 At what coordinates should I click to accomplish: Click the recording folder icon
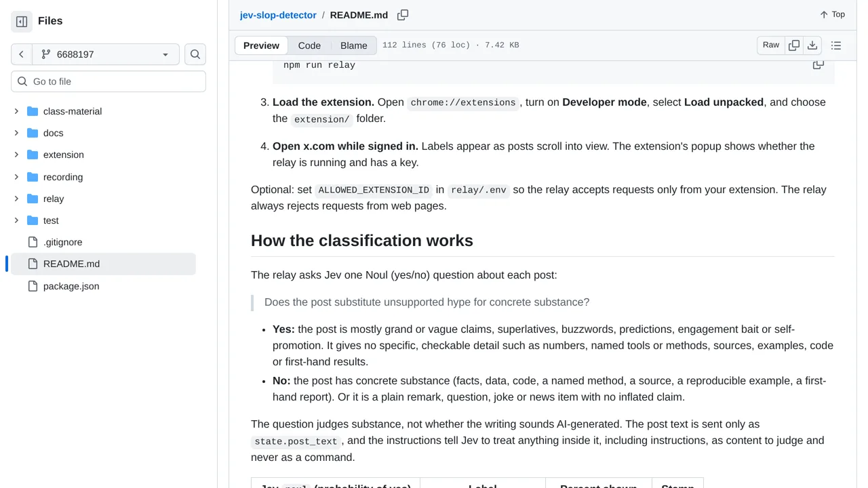[x=33, y=177]
